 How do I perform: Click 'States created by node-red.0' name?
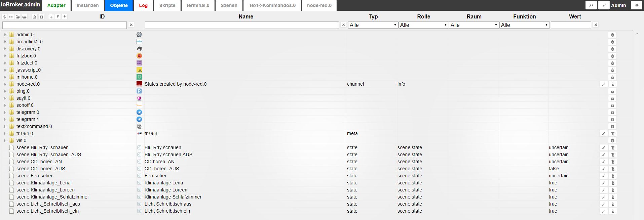(x=176, y=84)
